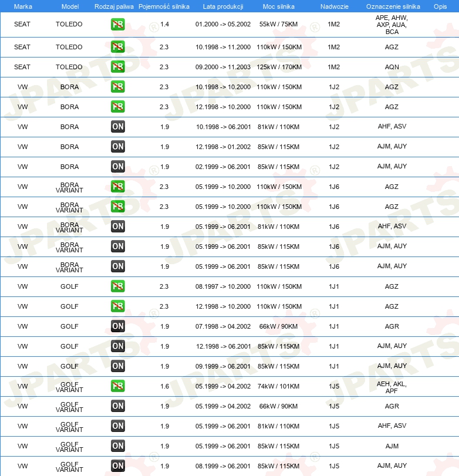459x476 pixels.
Task: Select the '55kW / 75KM' power cell
Action: 278,24
